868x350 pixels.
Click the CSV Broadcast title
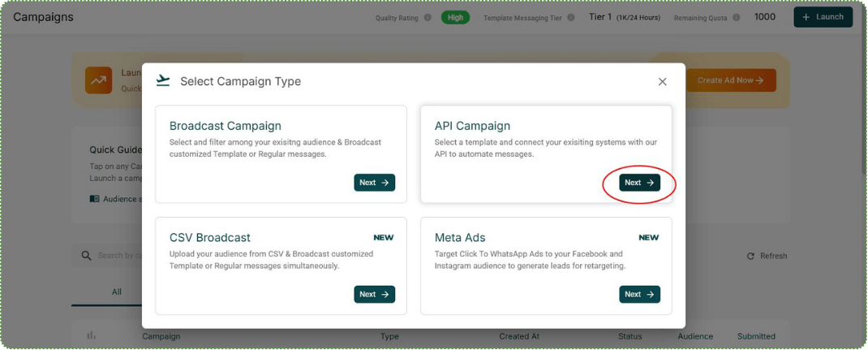click(210, 238)
